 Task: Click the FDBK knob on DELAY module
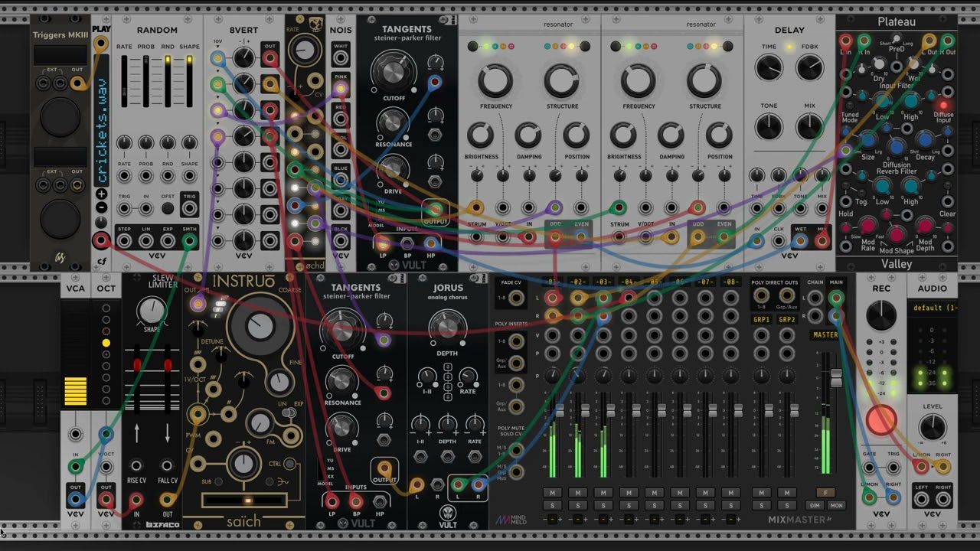810,68
